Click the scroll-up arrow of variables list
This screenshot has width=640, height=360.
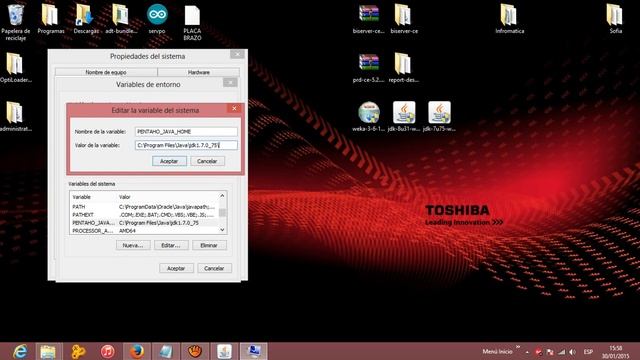tap(222, 196)
